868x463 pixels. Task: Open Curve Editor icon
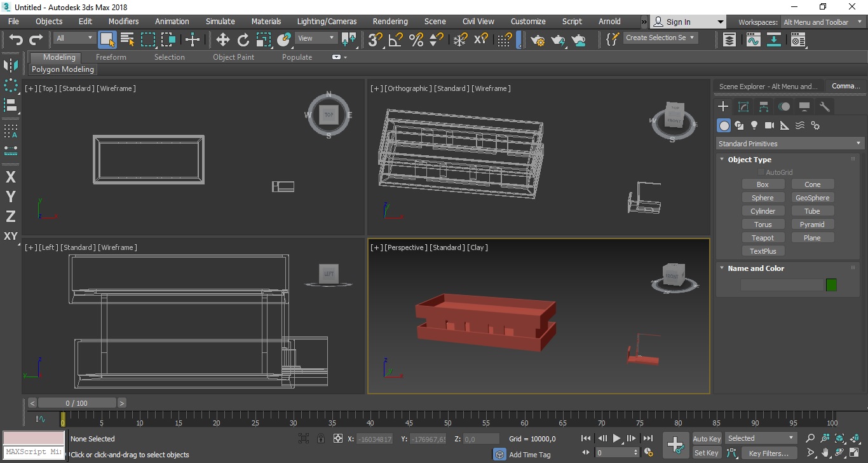[x=754, y=40]
